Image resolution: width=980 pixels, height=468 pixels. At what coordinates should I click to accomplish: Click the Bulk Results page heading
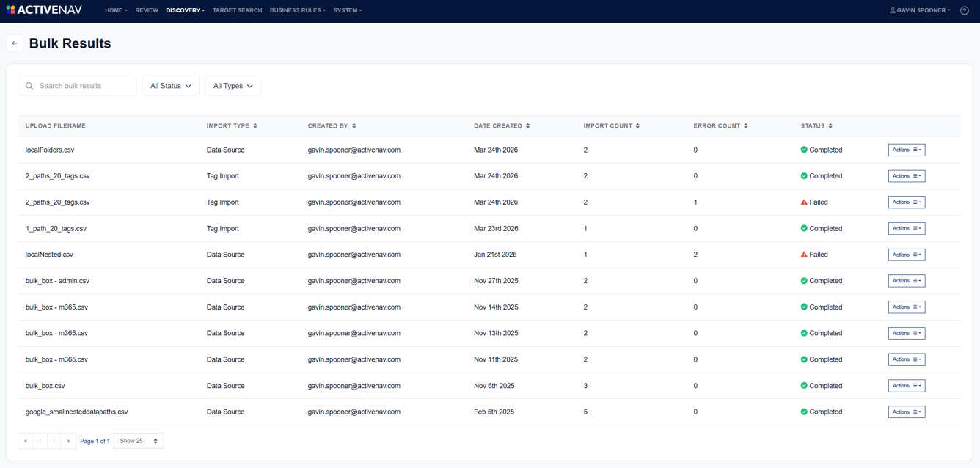click(70, 43)
